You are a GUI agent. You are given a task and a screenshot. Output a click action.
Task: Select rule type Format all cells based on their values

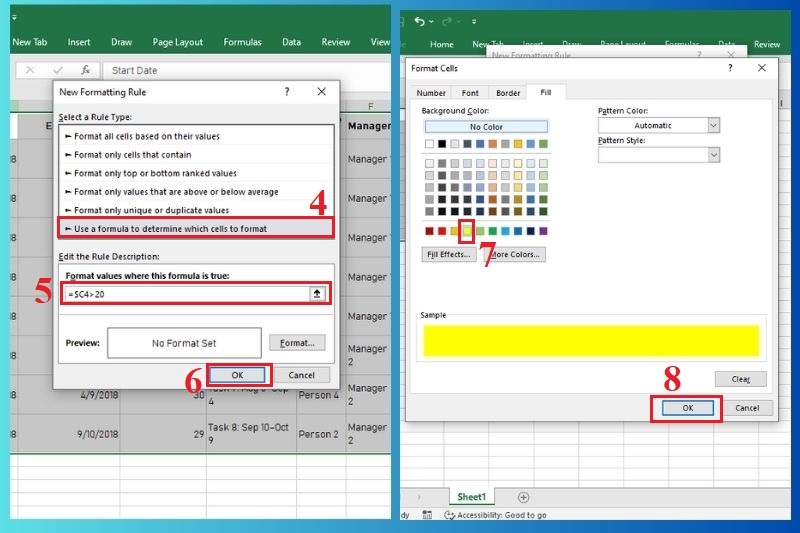[196, 136]
